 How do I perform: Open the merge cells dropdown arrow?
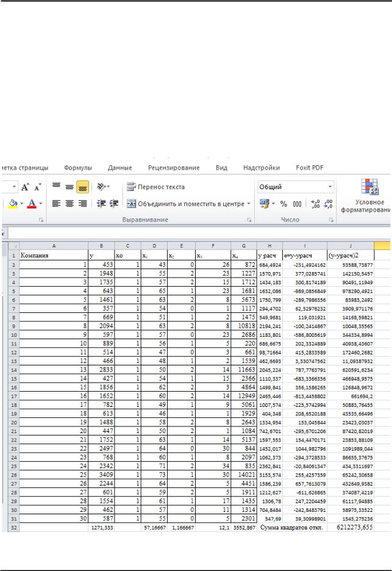[249, 204]
